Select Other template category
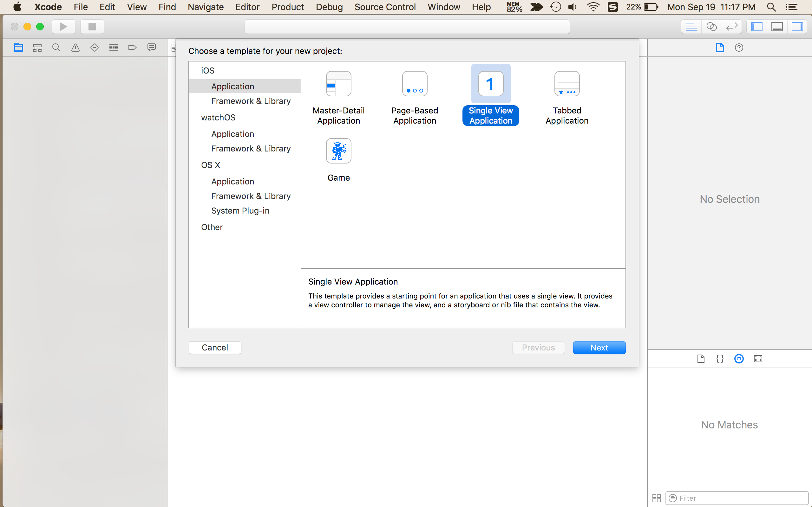Image resolution: width=812 pixels, height=507 pixels. point(212,227)
